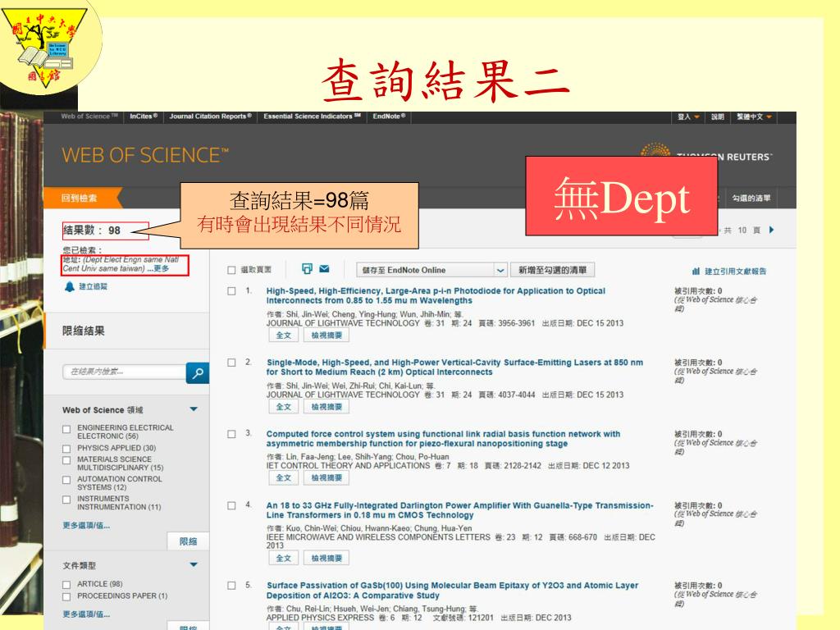Click the page number 10 text
This screenshot has height=630, width=840.
point(742,231)
